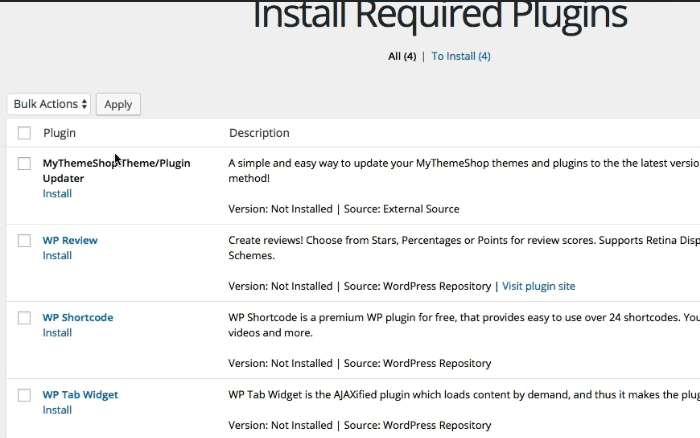Click WP Shortcode description text
The image size is (700, 438).
[x=464, y=325]
